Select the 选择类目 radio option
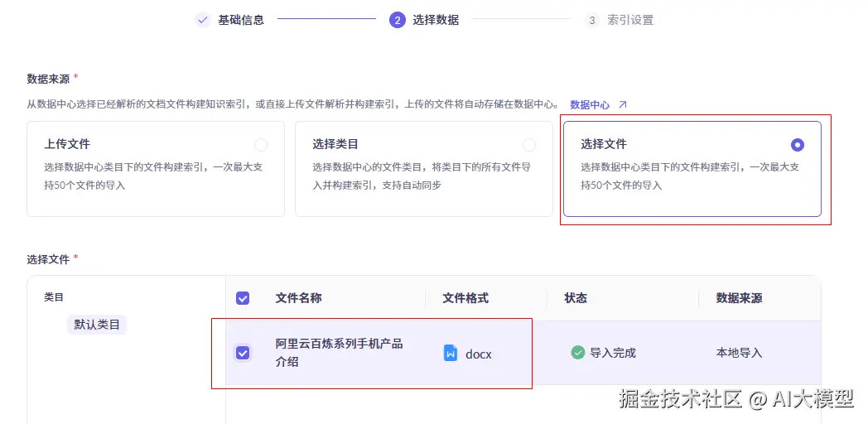The width and height of the screenshot is (868, 424). [529, 145]
